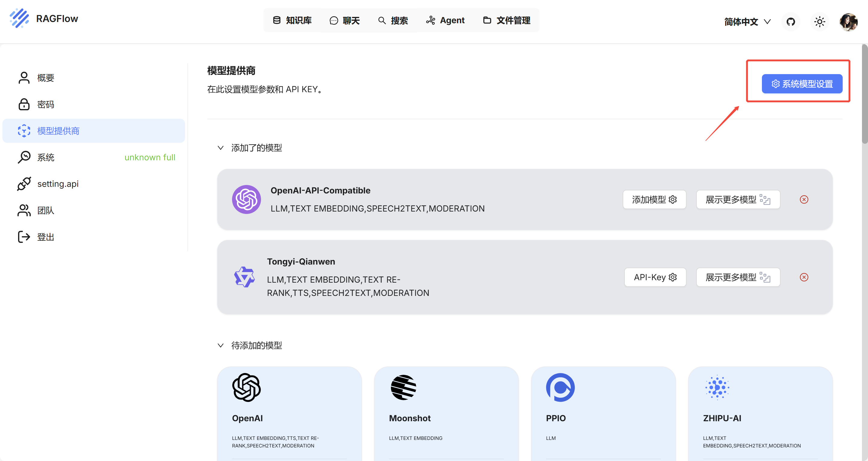Image resolution: width=868 pixels, height=461 pixels.
Task: Click the 登出 exit arrow icon
Action: coord(24,237)
